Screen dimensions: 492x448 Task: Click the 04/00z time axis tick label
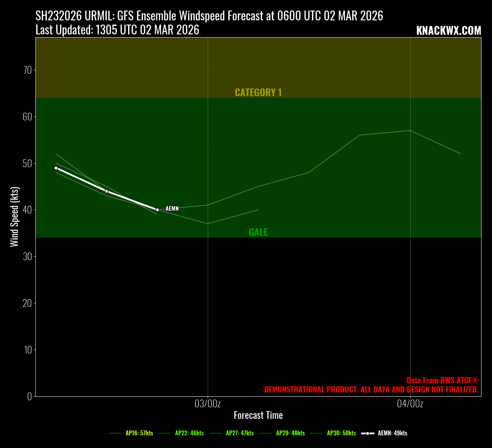[410, 404]
